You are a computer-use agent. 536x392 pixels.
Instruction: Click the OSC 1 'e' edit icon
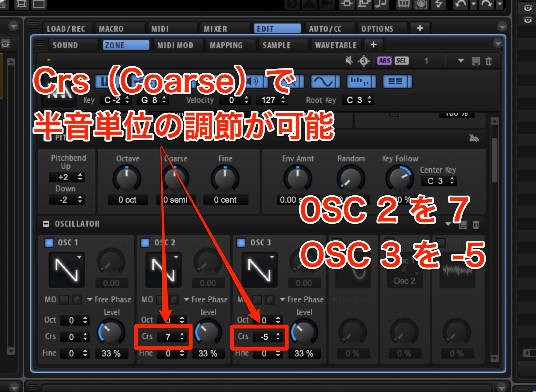click(x=77, y=300)
